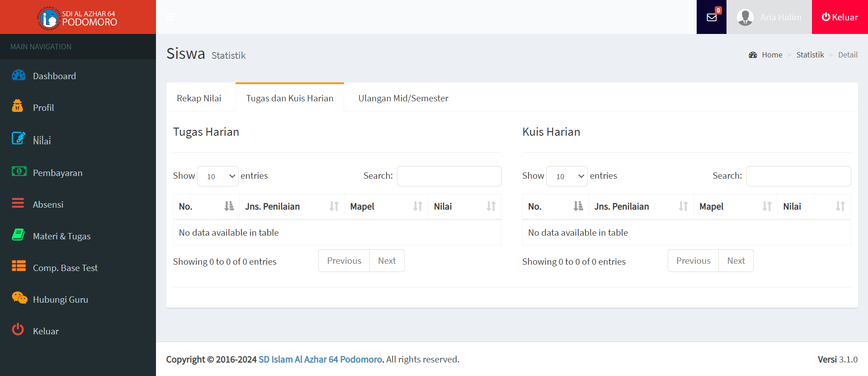The height and width of the screenshot is (376, 868).
Task: Click the Nilai edit icon
Action: tap(18, 138)
